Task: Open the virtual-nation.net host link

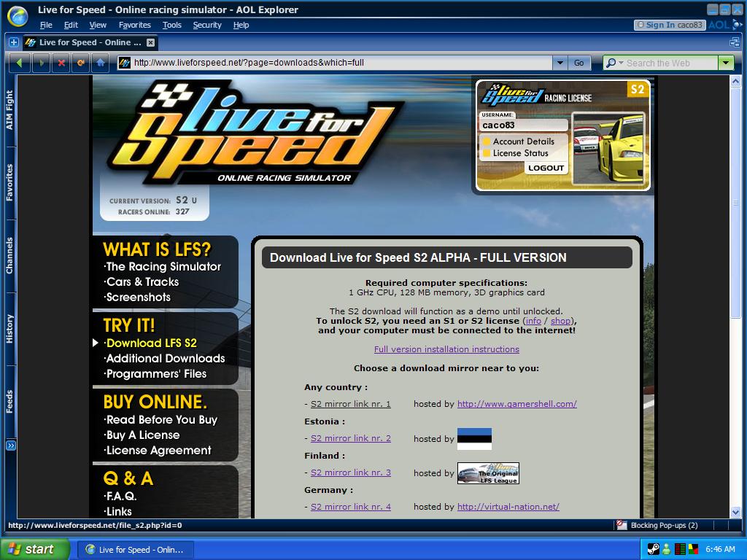Action: (x=508, y=507)
